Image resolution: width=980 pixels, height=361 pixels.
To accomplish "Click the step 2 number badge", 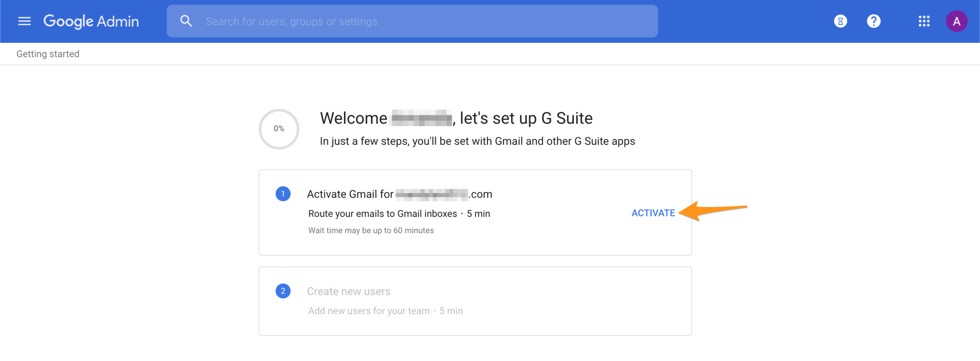I will point(283,291).
